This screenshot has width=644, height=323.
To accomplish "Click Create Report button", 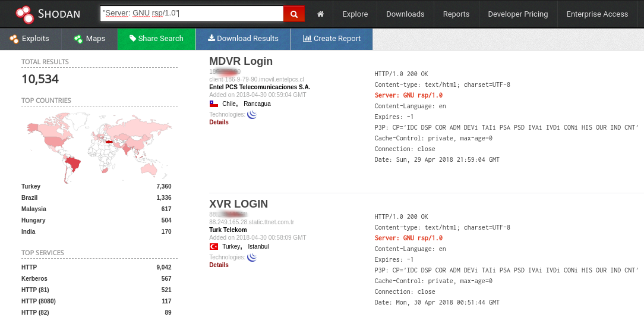I will pyautogui.click(x=332, y=39).
